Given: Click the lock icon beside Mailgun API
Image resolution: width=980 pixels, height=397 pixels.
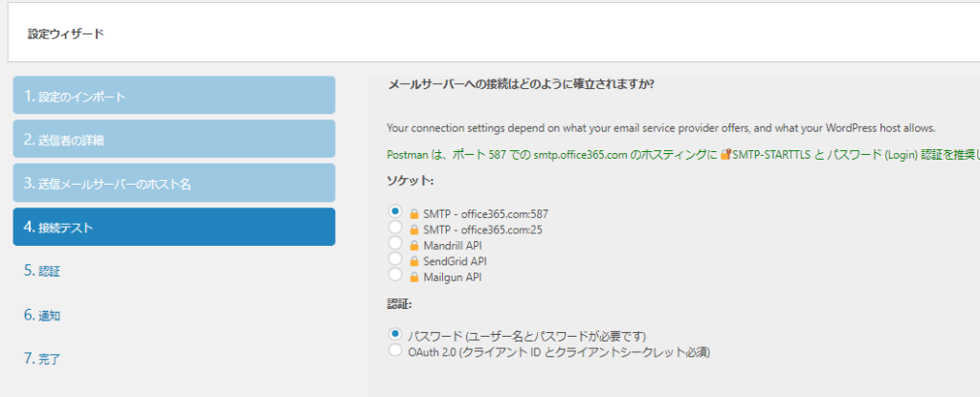Looking at the screenshot, I should click(x=414, y=277).
